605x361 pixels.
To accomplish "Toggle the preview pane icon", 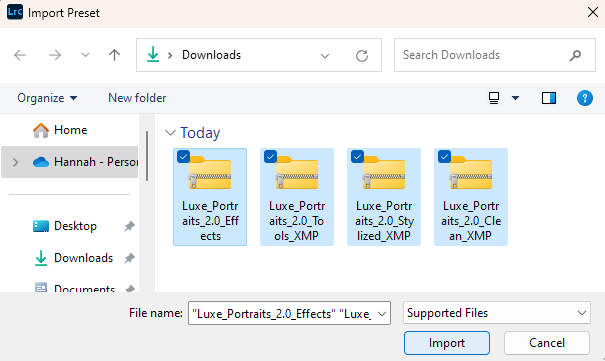I will (549, 98).
